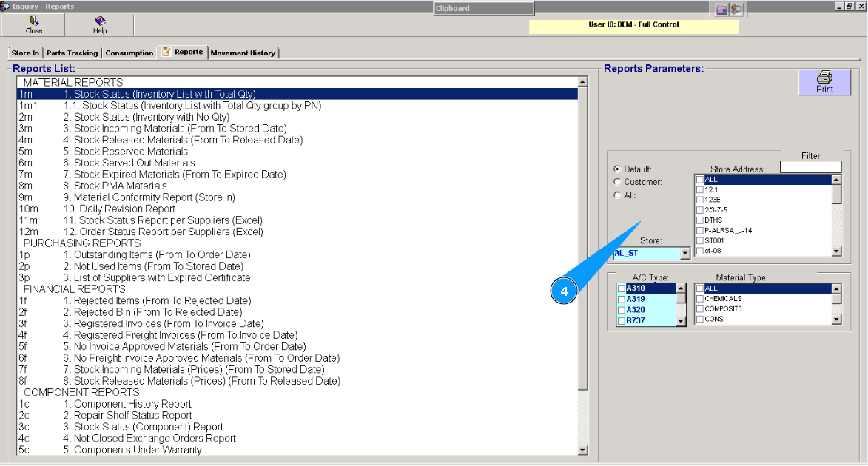This screenshot has width=868, height=466.
Task: Switch to the Parts Tracking tab
Action: 72,53
